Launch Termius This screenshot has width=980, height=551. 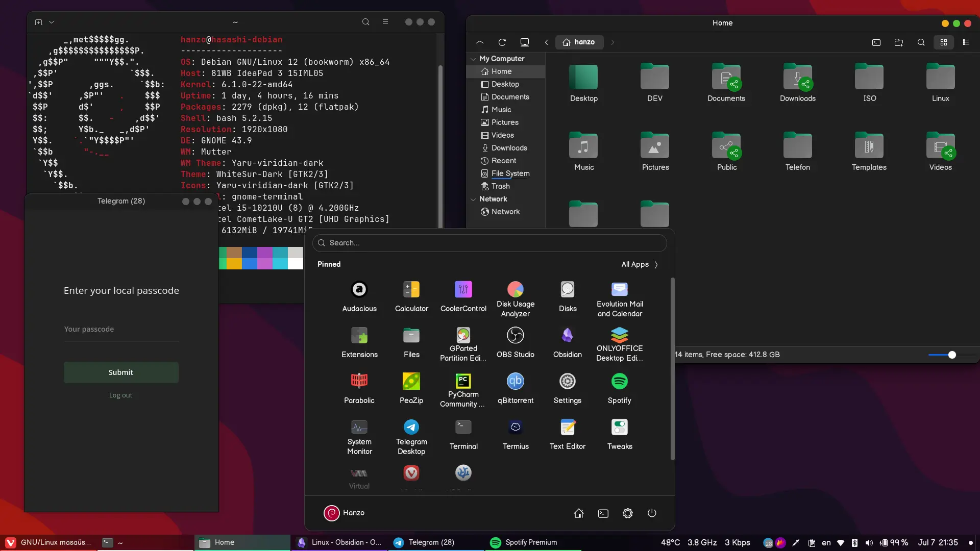[516, 434]
